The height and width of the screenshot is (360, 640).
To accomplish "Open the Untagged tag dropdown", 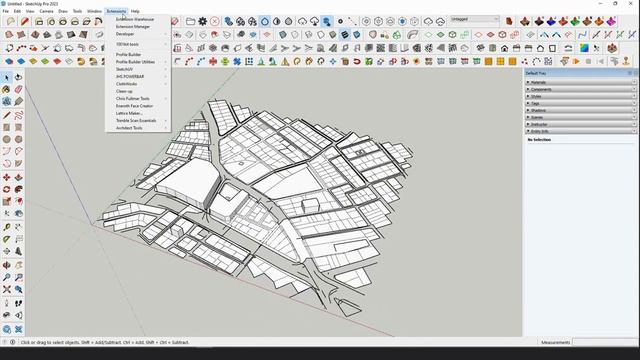I will click(474, 19).
